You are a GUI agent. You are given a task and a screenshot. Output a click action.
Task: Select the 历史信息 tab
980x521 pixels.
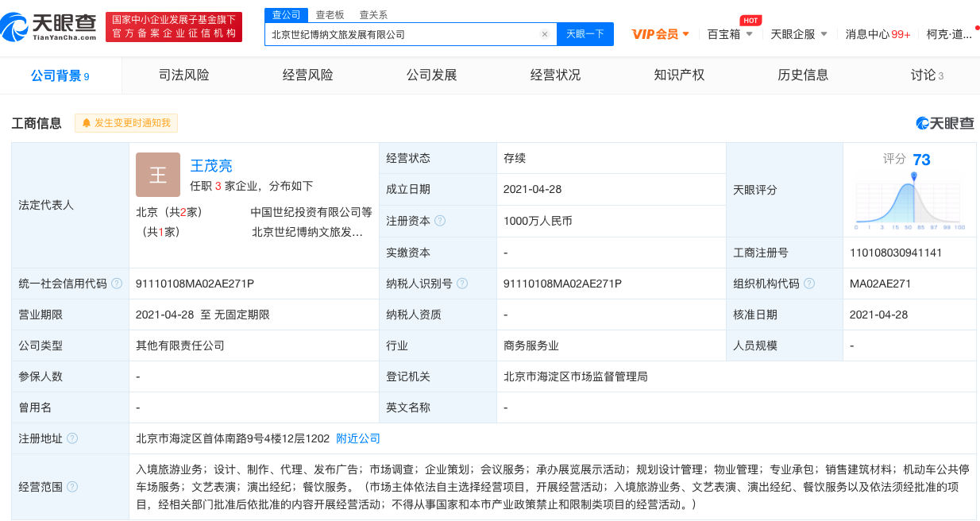[804, 75]
